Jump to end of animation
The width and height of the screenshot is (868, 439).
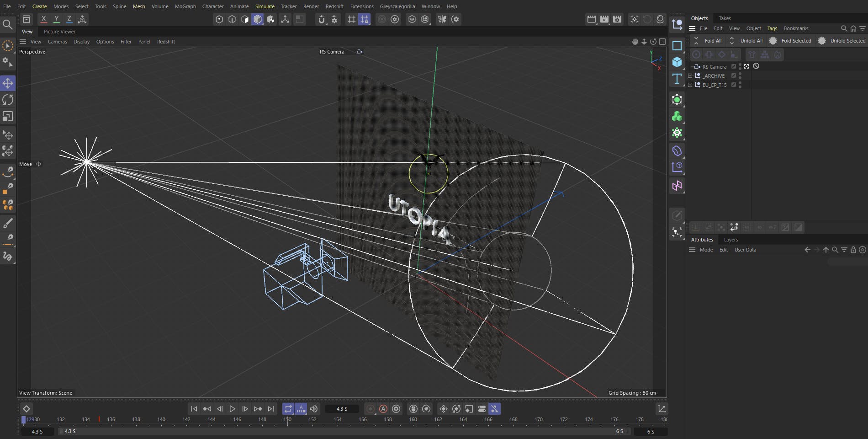(271, 409)
